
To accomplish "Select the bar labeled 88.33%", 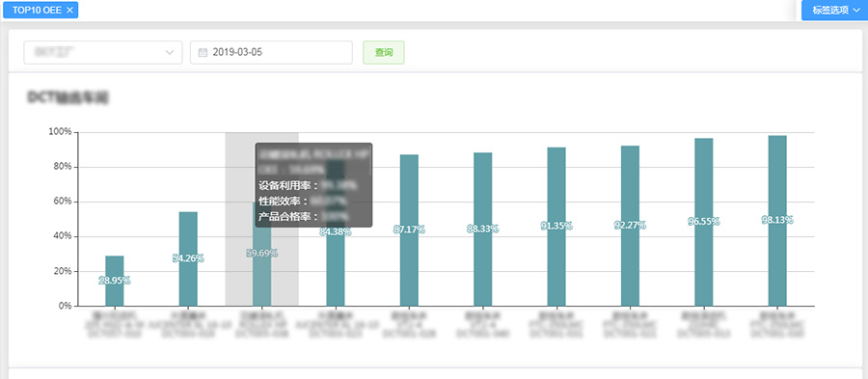I will coord(483,230).
